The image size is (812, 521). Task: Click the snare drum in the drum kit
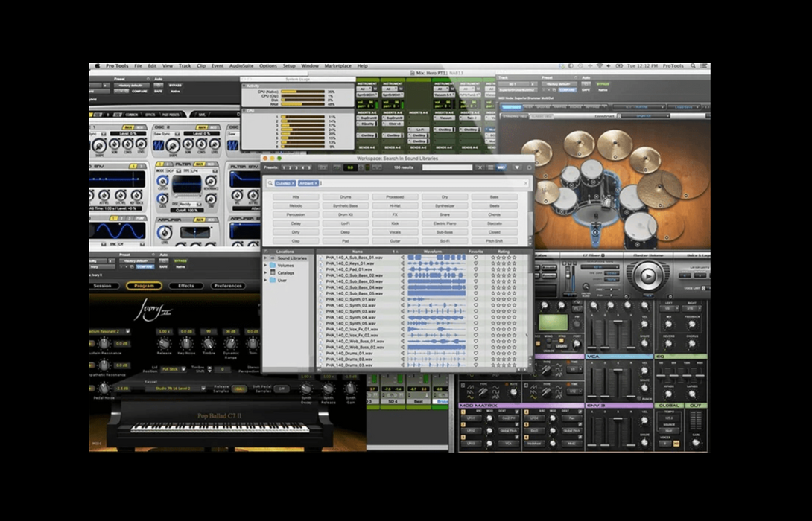pos(565,199)
